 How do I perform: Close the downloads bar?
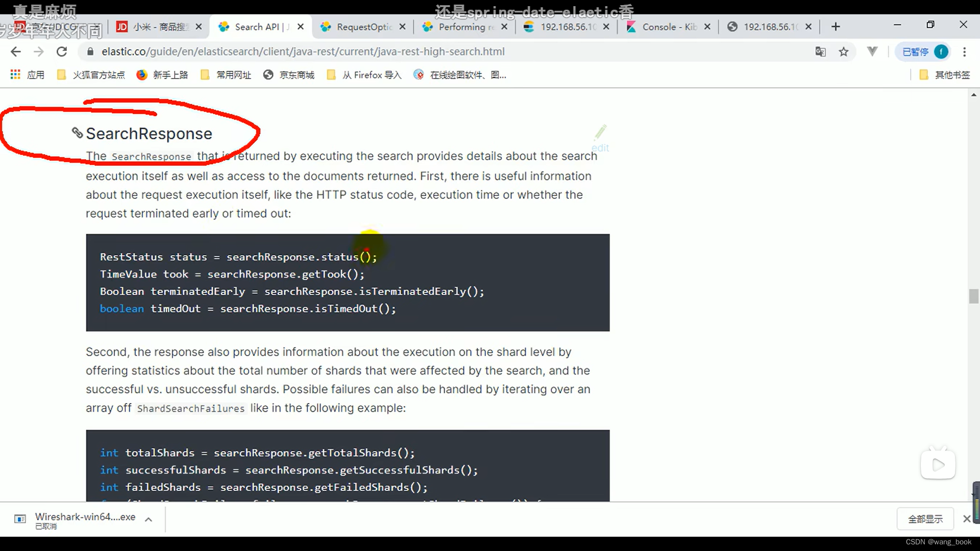click(x=966, y=519)
